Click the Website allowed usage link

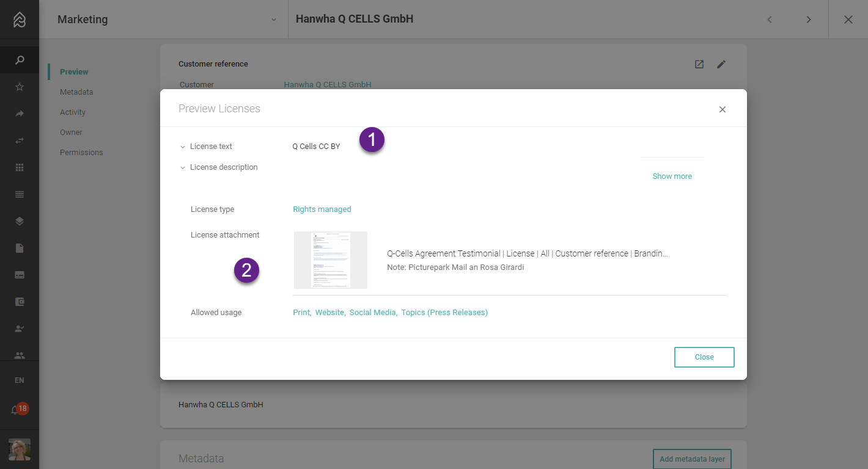pos(330,313)
